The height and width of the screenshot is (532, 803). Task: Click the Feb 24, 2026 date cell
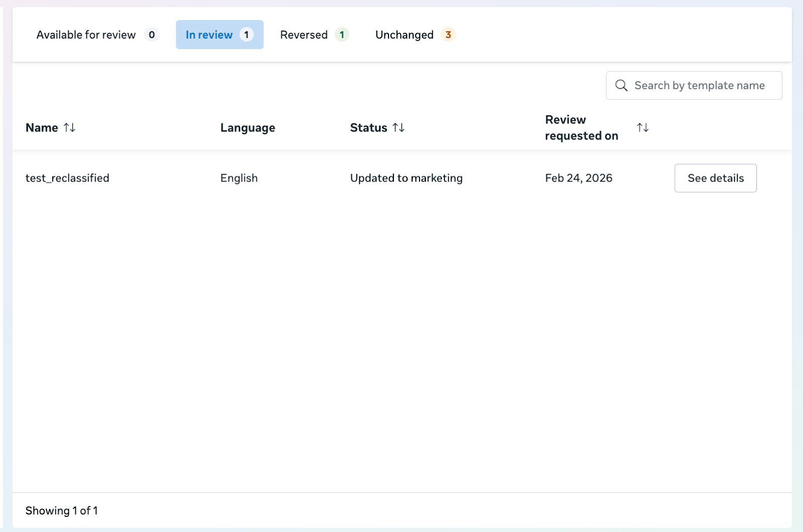(578, 178)
